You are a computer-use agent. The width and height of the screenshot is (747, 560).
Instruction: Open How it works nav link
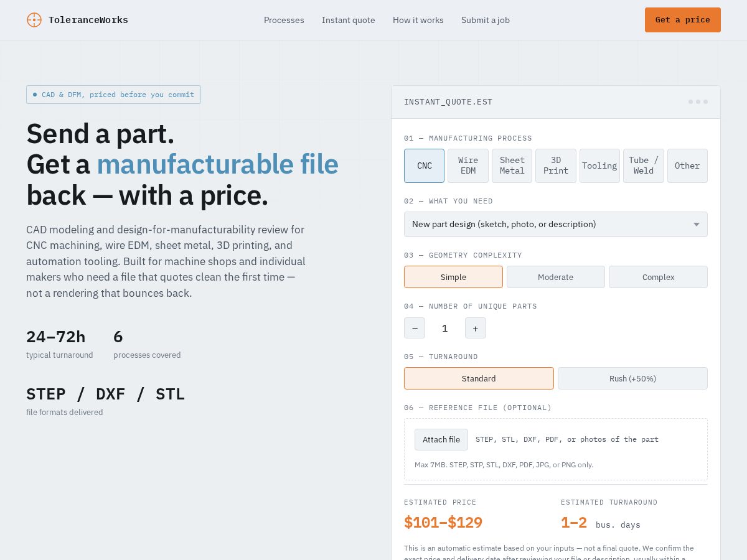click(x=418, y=20)
